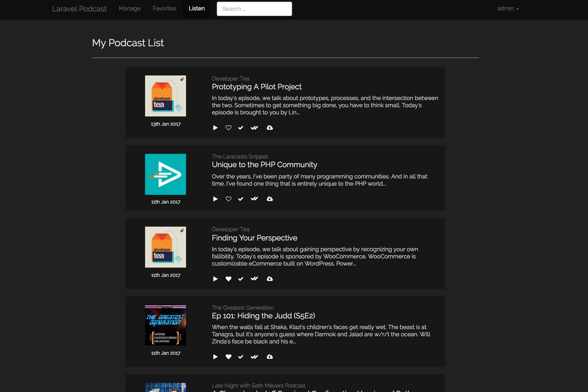Click double-check icon for Finding Your Perspective
Screen dimensions: 588x392
254,279
